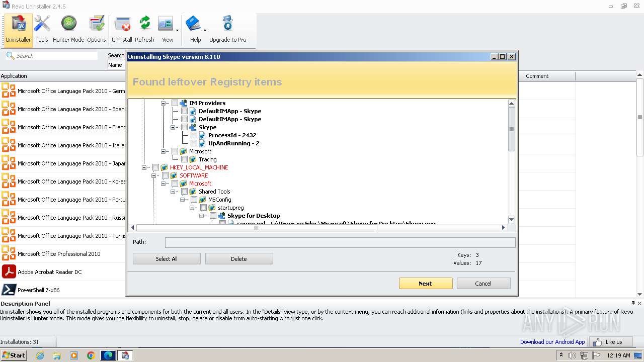Viewport: 644px width, 362px height.
Task: Click the Uninstall toolbar icon
Action: pos(122,30)
